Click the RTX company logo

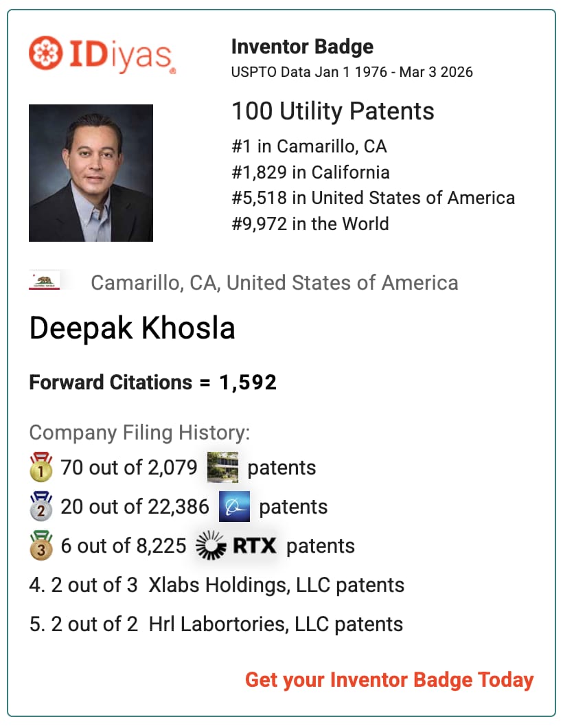tap(236, 546)
